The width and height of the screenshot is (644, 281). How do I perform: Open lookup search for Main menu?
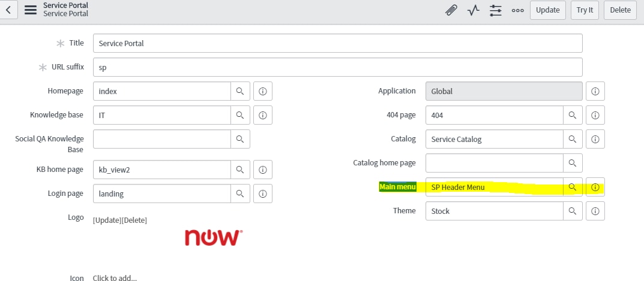point(573,187)
